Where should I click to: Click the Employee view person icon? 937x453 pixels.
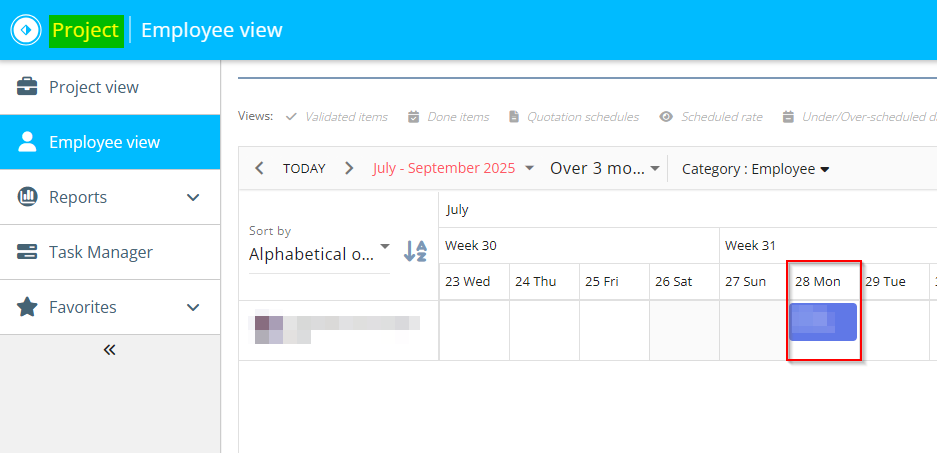[28, 142]
